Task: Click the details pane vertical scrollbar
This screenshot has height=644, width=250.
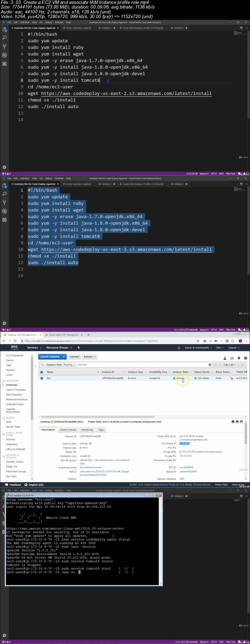Action: click(246, 433)
